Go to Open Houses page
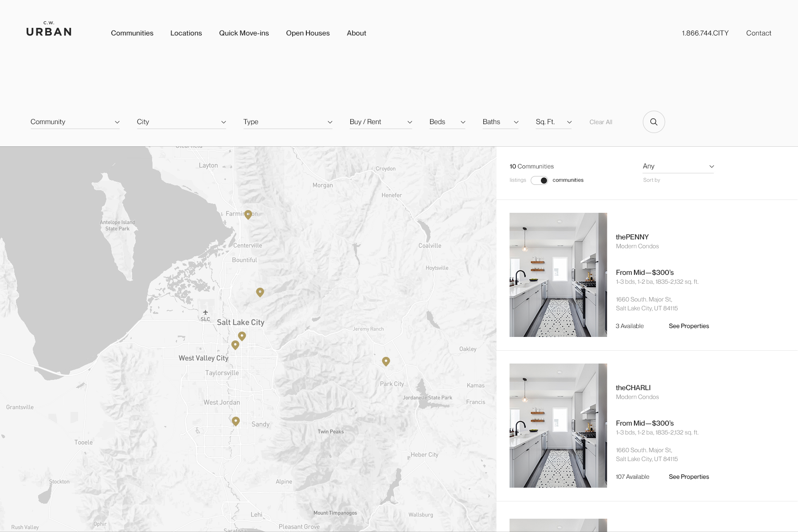The image size is (798, 532). (308, 33)
